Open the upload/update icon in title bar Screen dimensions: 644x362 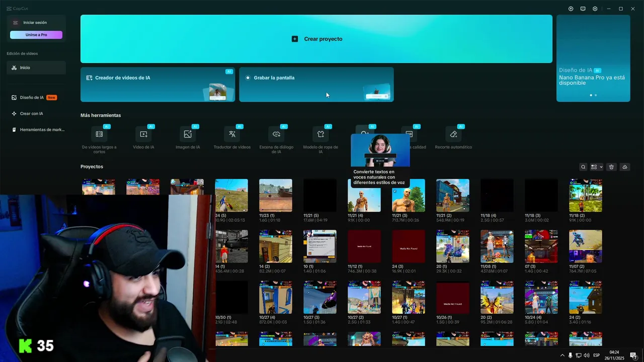[x=571, y=9]
